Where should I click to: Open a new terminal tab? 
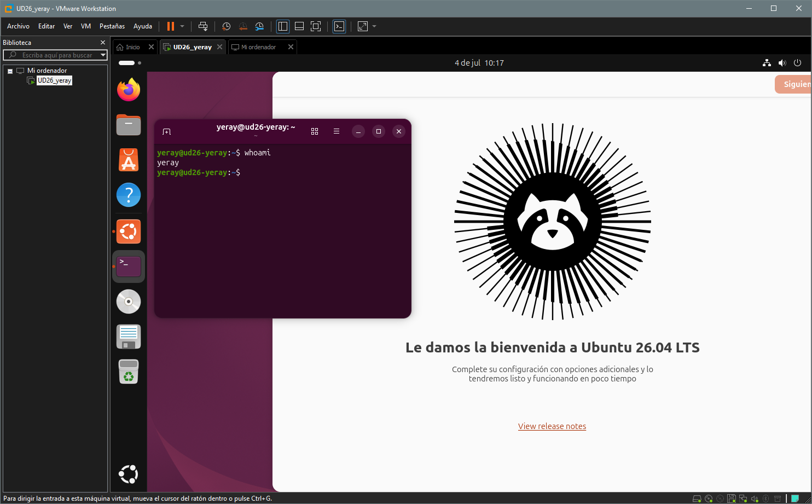point(167,131)
